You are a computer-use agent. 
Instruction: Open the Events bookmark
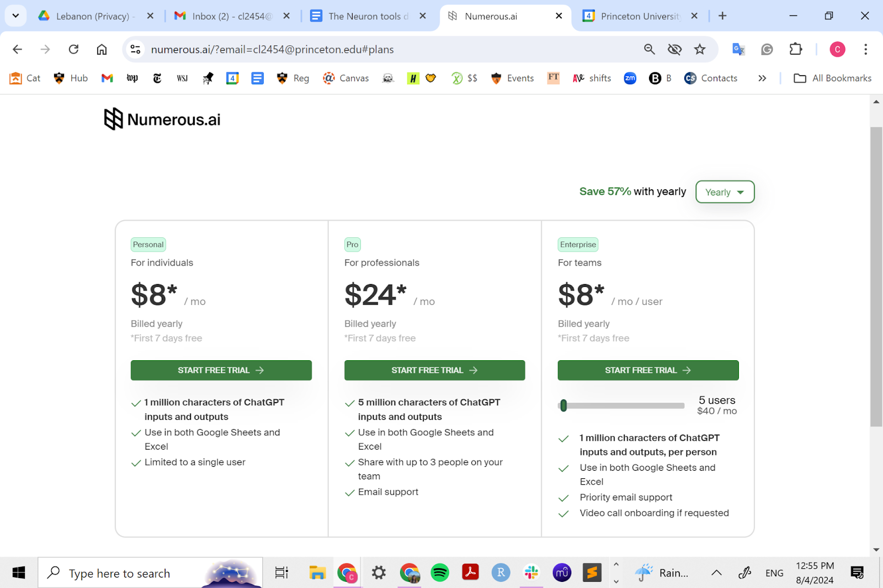point(512,78)
